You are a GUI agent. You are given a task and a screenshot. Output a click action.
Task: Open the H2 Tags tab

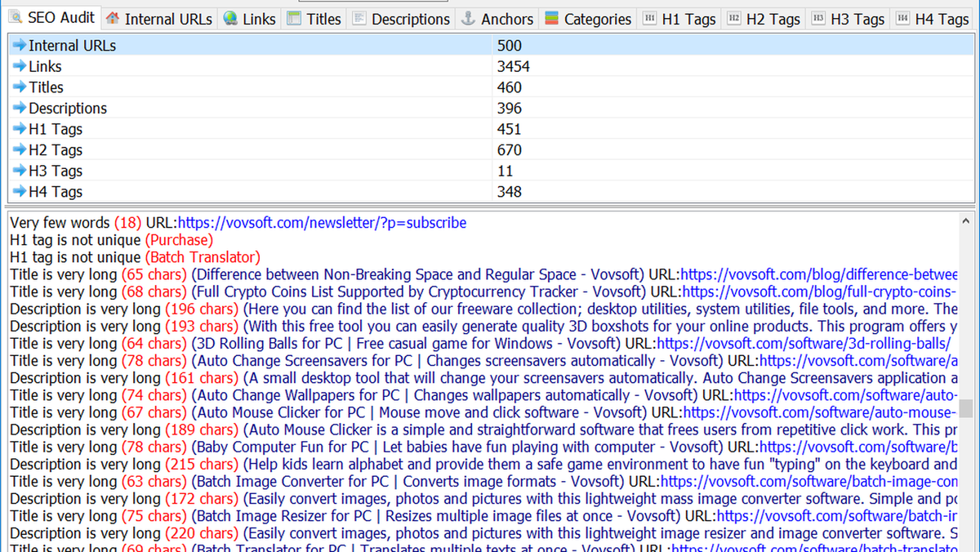[764, 19]
